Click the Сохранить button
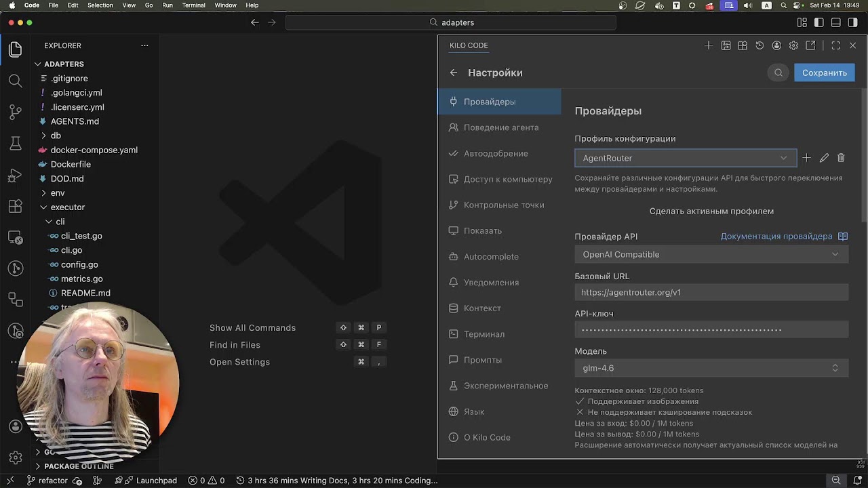Screen dimensions: 868x488 pos(824,73)
